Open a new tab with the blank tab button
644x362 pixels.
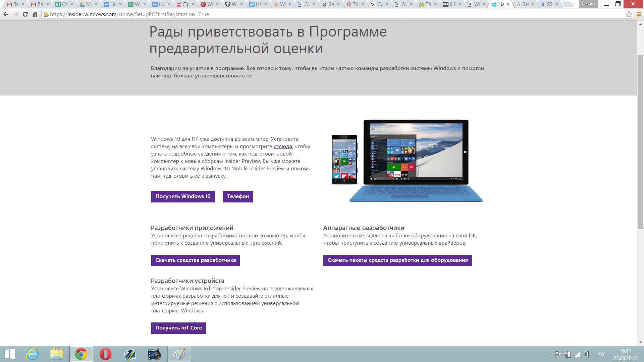click(x=568, y=4)
